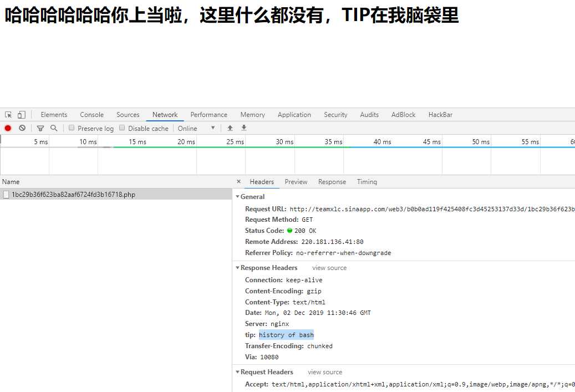The width and height of the screenshot is (575, 392).
Task: Click the remote address 220.181.136.41:80
Action: point(332,242)
